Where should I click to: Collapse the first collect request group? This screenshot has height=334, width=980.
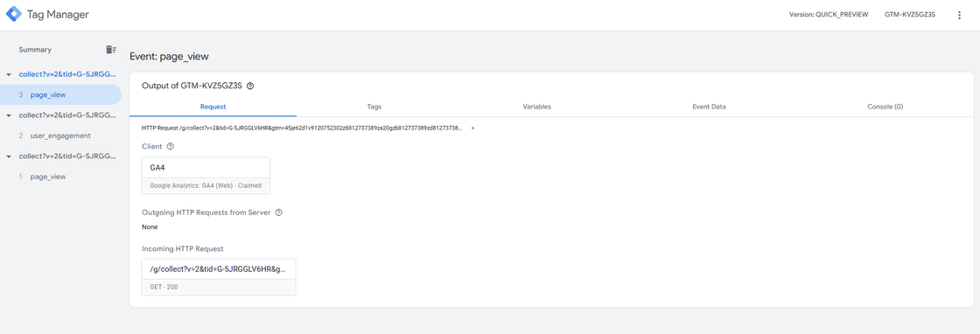point(8,74)
